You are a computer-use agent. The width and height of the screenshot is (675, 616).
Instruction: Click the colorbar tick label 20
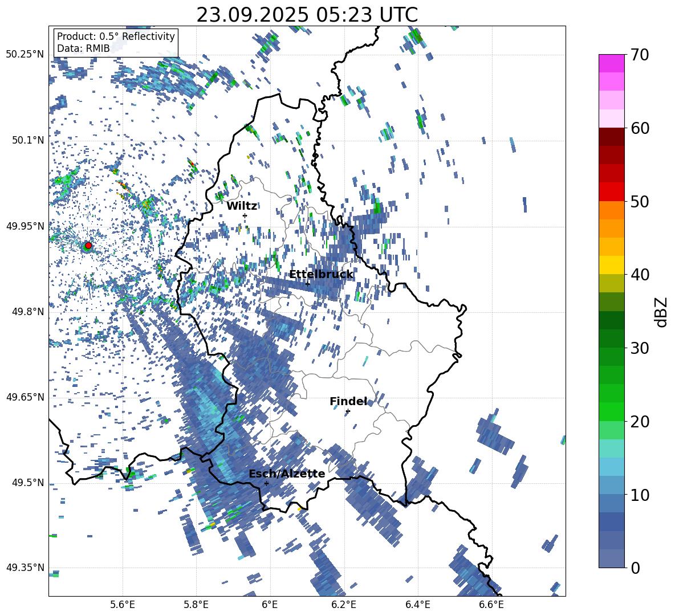point(640,422)
